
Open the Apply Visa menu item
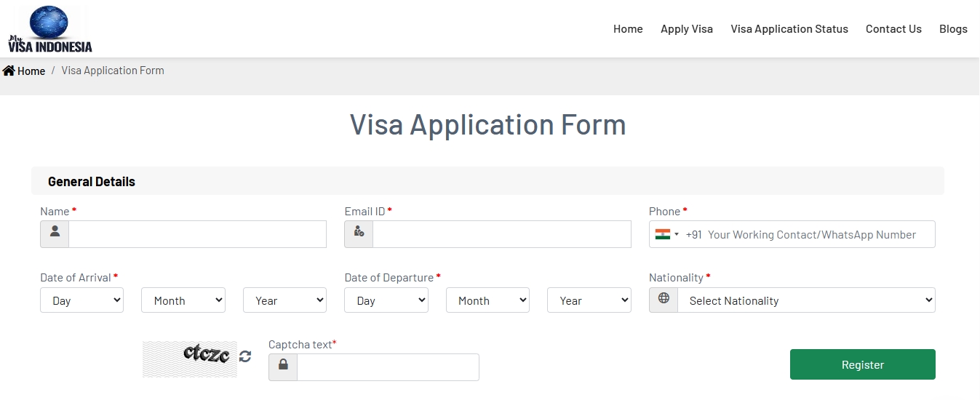click(x=686, y=29)
